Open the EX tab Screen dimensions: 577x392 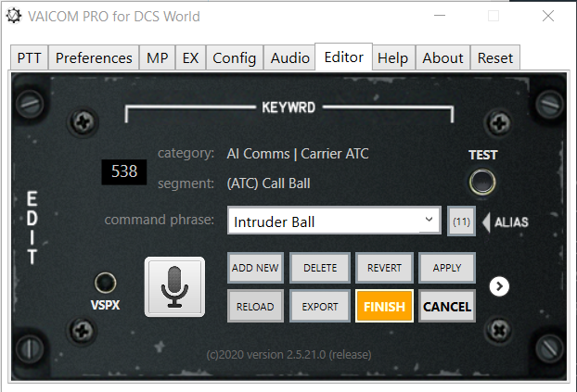190,57
